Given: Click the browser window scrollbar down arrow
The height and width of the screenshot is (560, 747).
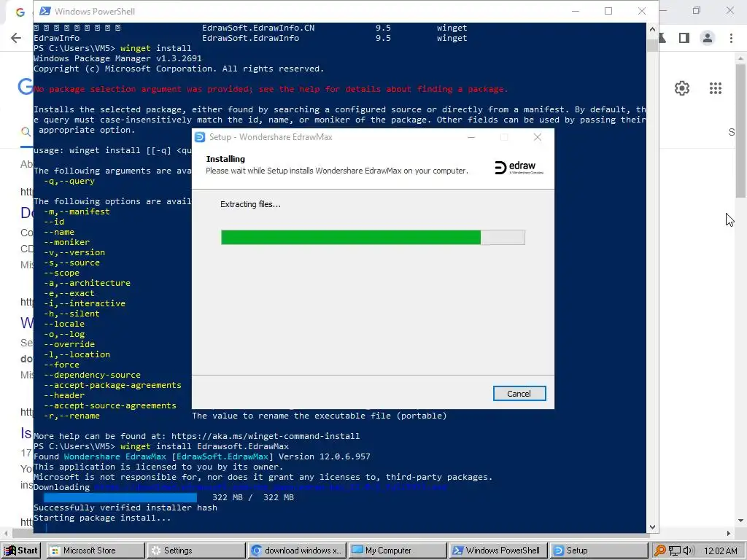Looking at the screenshot, I should 741,521.
